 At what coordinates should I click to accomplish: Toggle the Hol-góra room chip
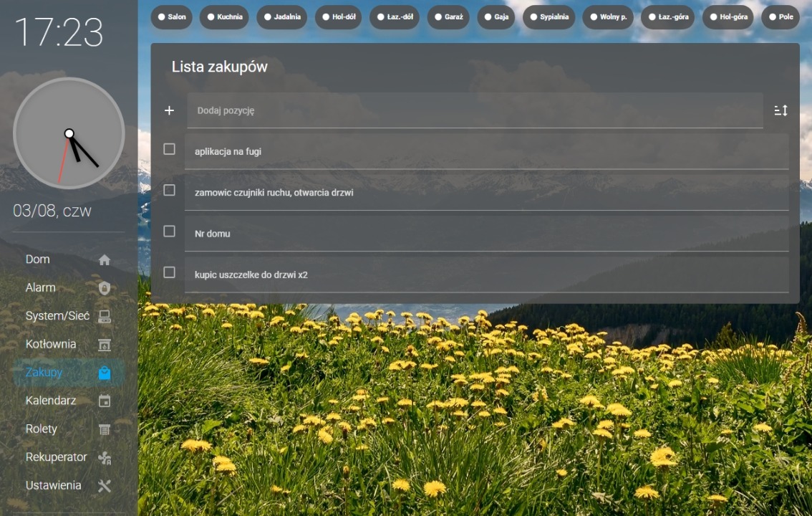point(728,17)
